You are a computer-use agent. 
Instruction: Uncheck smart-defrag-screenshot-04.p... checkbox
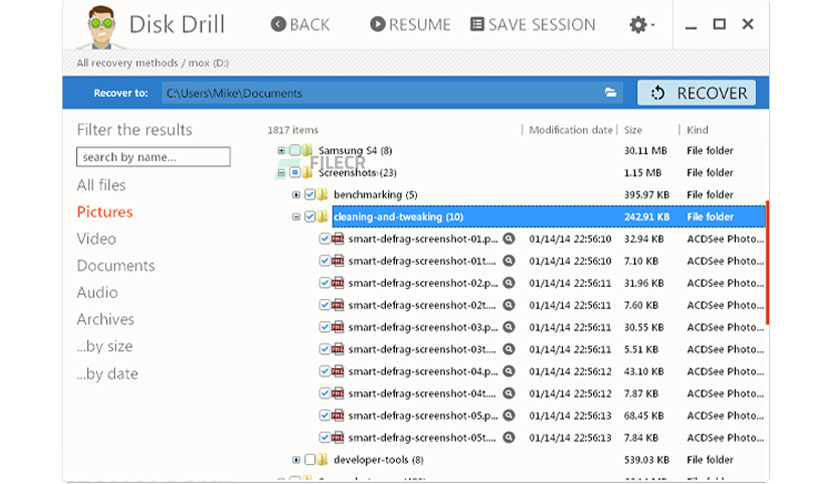[324, 372]
